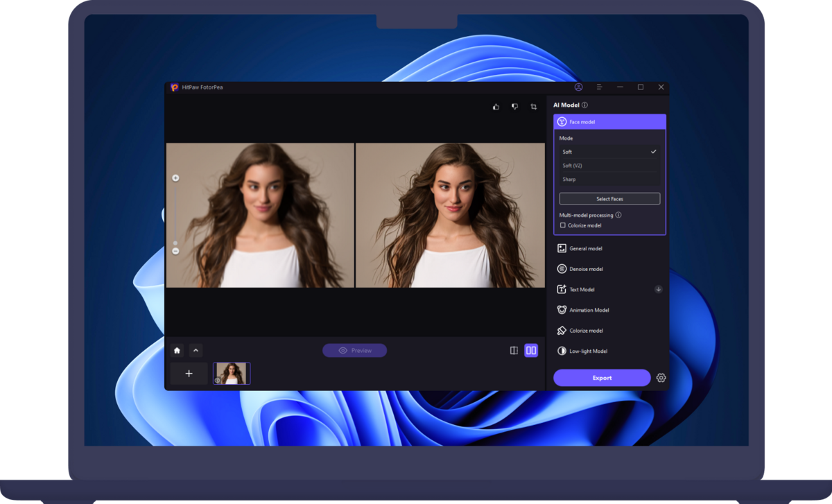Viewport: 832px width, 504px height.
Task: Click the Text Model download arrow
Action: click(658, 290)
